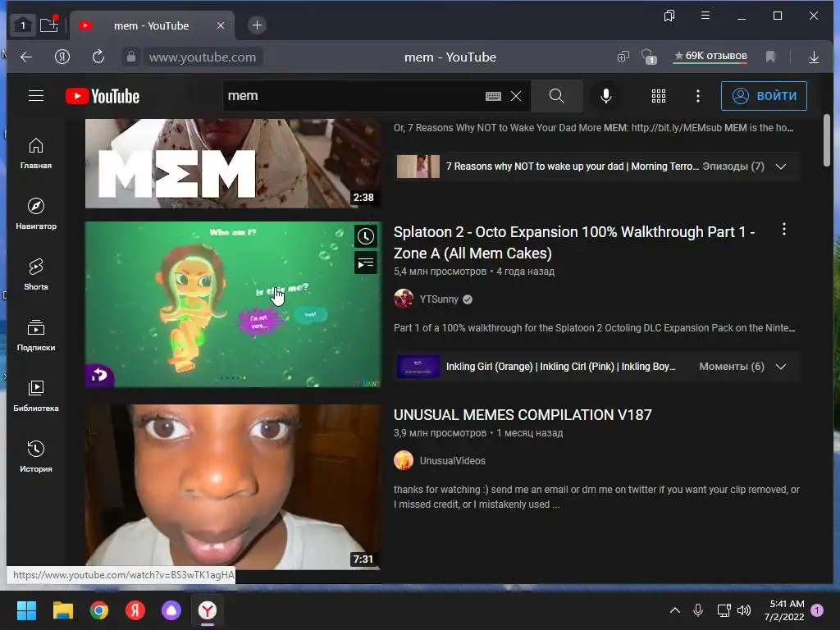840x630 pixels.
Task: Open Yandex home button in toolbar
Action: click(x=62, y=57)
